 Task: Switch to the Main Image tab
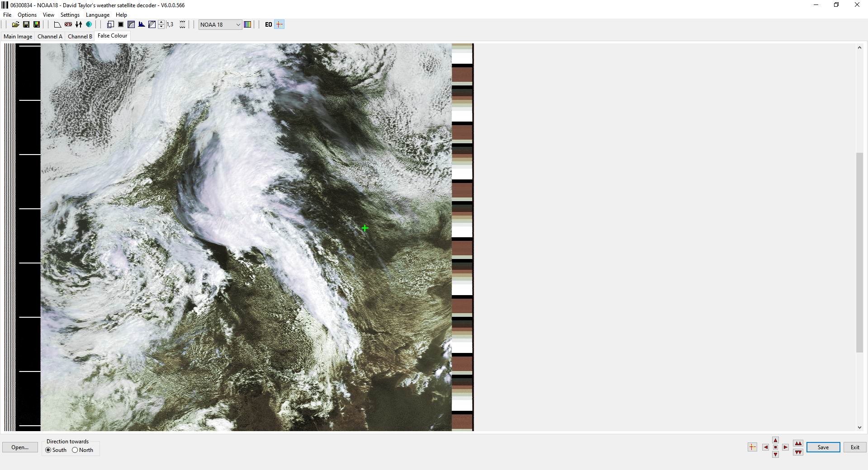pos(18,37)
